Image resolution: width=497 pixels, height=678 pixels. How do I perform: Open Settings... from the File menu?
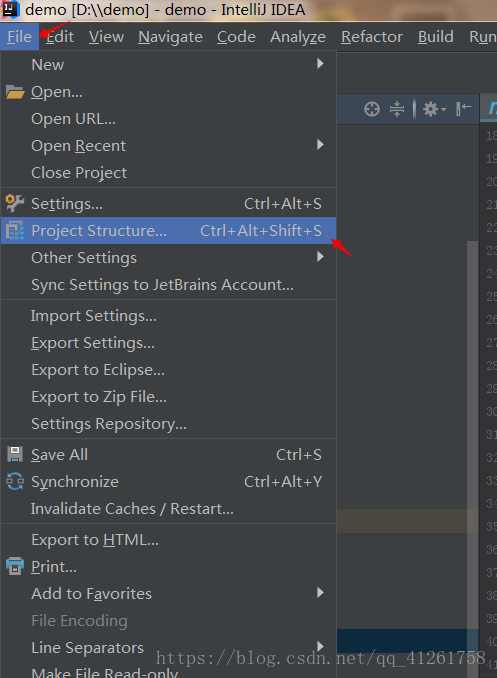[x=169, y=203]
